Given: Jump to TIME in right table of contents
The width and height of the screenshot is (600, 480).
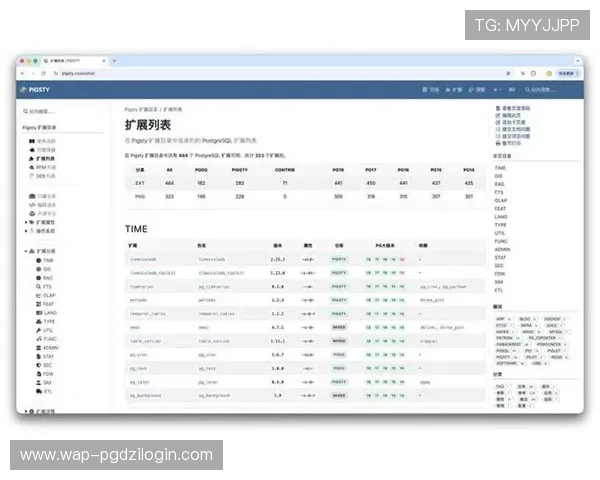Looking at the screenshot, I should point(500,168).
